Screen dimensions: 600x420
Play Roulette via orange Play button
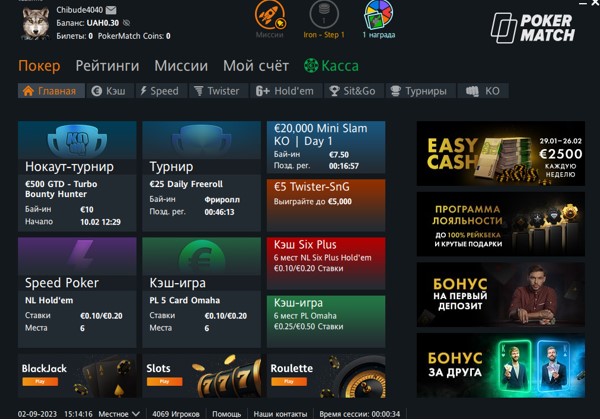tap(289, 381)
